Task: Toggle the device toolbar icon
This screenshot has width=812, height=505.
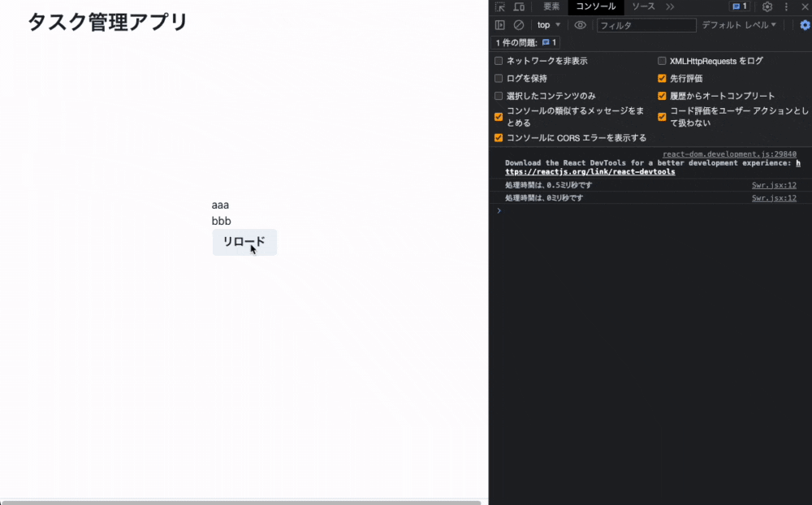Action: point(519,6)
